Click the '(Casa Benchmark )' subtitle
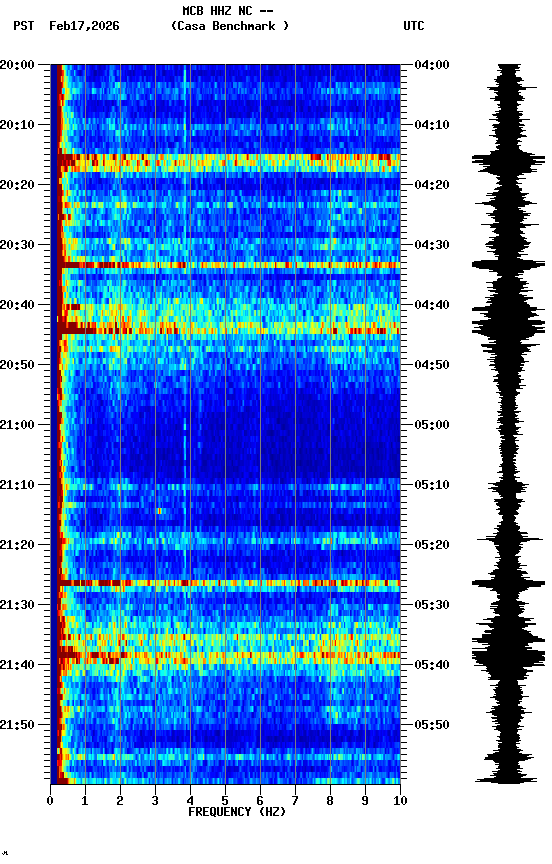 230,26
